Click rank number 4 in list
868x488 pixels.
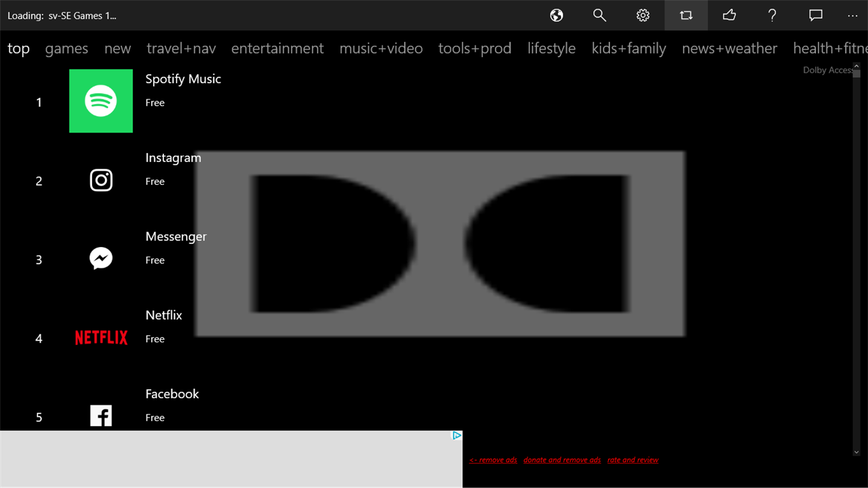coord(39,339)
